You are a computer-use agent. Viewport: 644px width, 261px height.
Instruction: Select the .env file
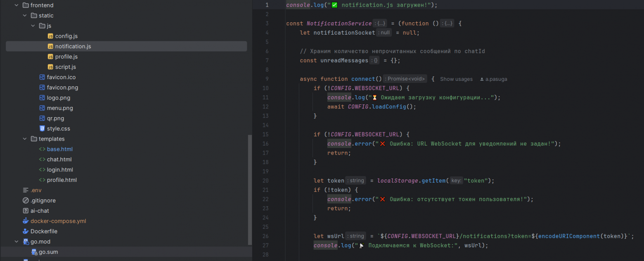click(36, 190)
